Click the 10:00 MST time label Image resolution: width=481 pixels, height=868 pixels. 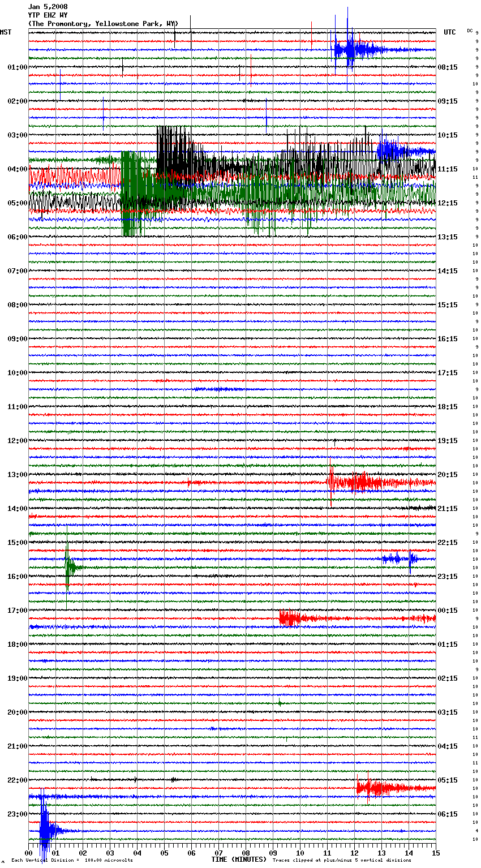[18, 373]
